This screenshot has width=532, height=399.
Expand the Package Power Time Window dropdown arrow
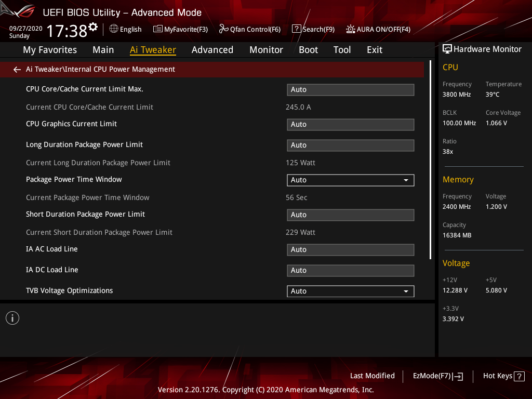406,180
